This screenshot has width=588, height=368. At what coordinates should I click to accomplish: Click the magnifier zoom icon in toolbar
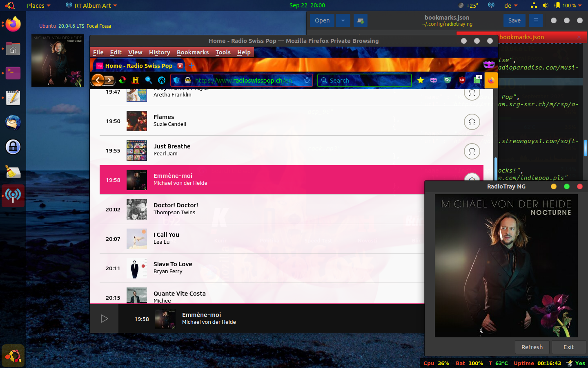[x=149, y=80]
